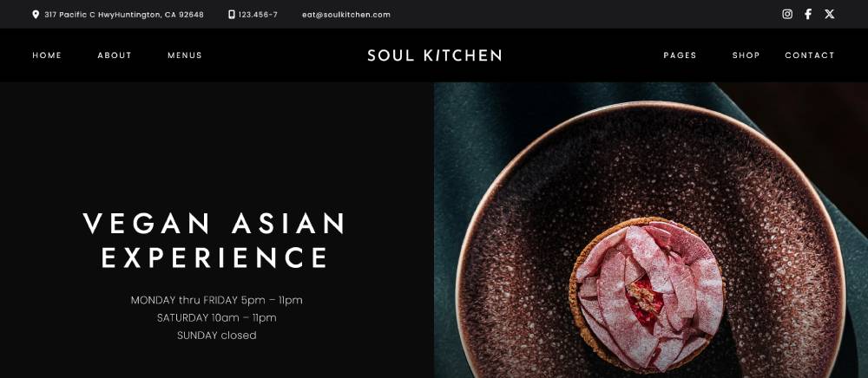Expand the PAGES navigation menu
The width and height of the screenshot is (868, 378).
(680, 55)
